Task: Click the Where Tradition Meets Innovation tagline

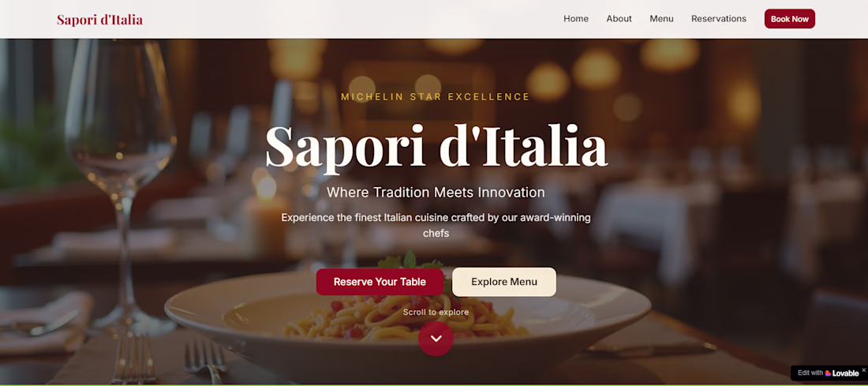Action: point(436,193)
